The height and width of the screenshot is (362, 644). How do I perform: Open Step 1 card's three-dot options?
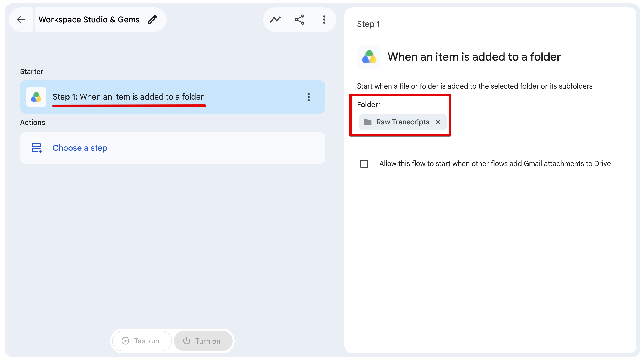click(309, 97)
